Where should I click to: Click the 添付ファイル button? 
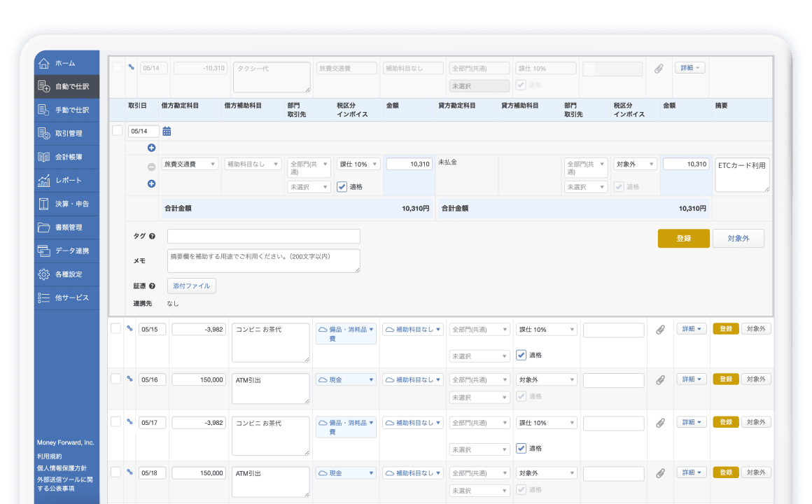point(192,286)
